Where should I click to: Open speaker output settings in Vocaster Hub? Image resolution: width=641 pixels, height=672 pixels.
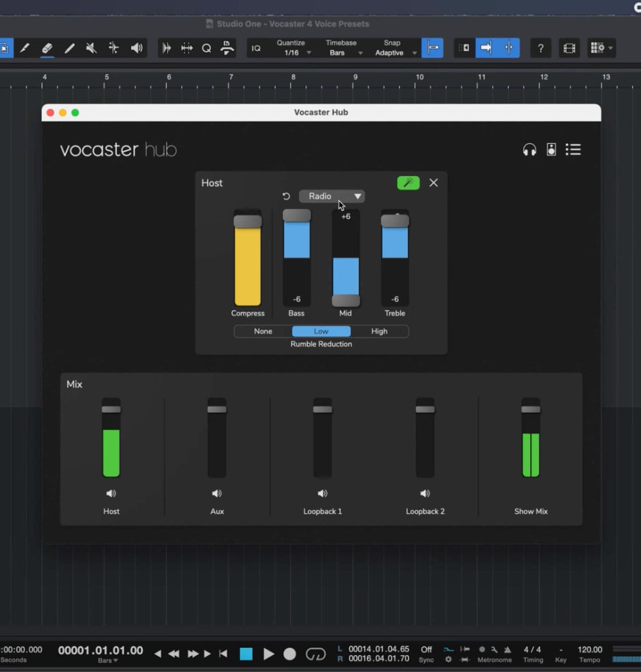(552, 150)
